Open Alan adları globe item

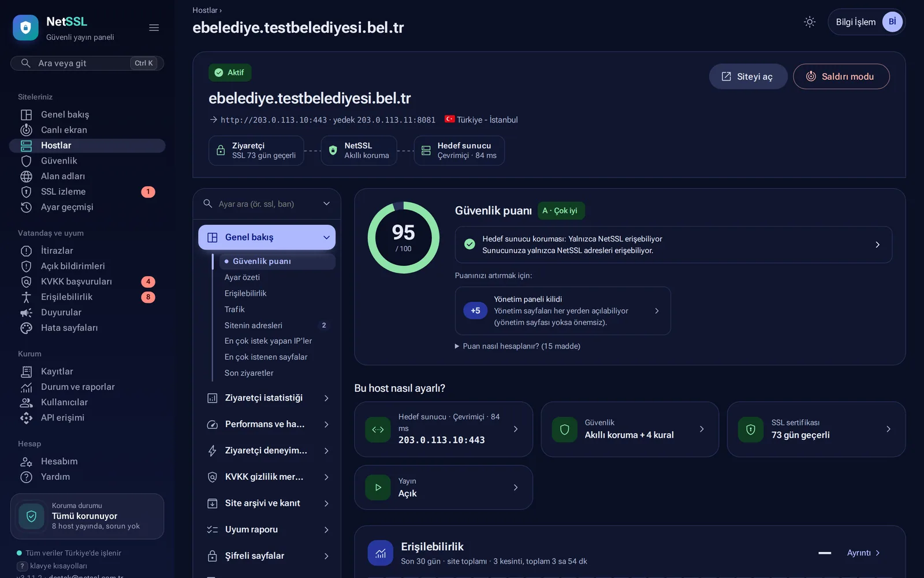click(87, 176)
